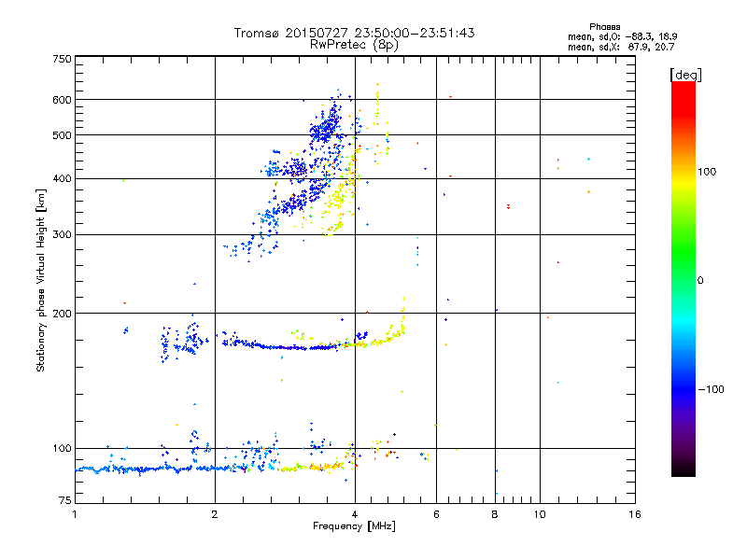
Task: Click the y-axis tick label "500"
Action: point(62,135)
